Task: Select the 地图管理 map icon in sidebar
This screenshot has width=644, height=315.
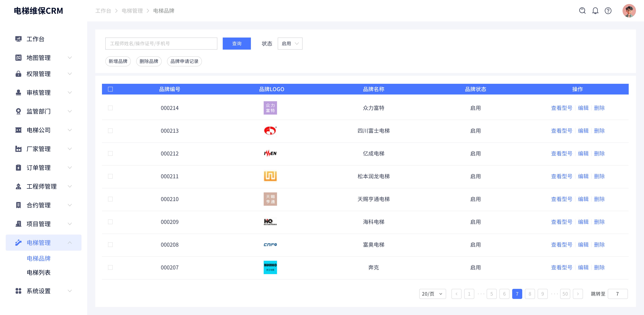Action: click(18, 57)
